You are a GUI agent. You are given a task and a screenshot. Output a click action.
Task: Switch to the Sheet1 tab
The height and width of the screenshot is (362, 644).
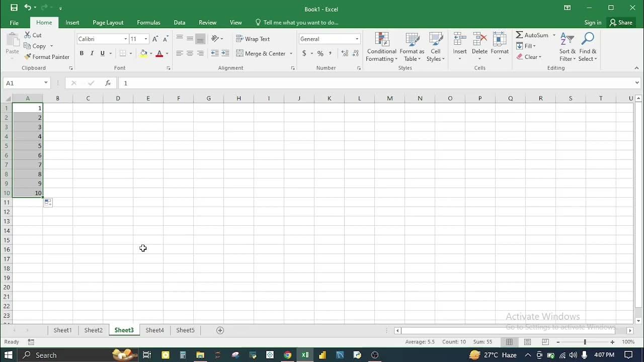tap(63, 330)
